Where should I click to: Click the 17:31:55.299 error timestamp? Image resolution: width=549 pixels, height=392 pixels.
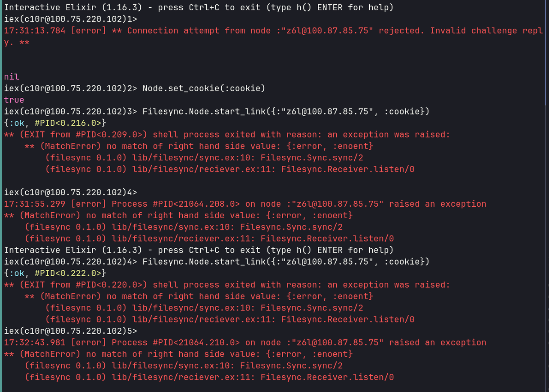pyautogui.click(x=34, y=204)
